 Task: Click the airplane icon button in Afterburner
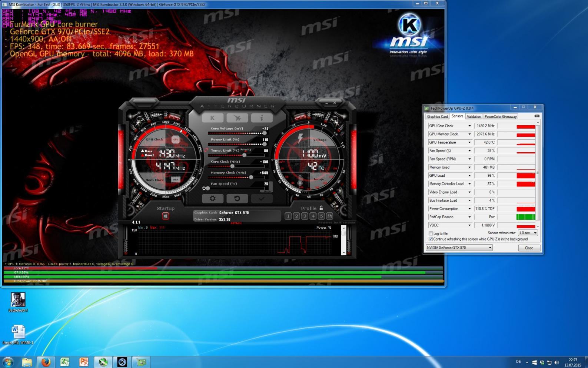237,118
